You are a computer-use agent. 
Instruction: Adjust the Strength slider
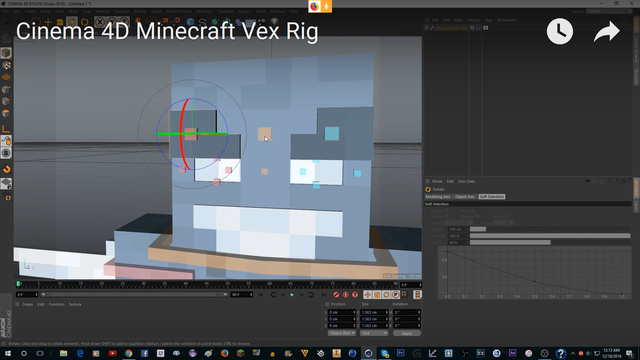coord(550,236)
